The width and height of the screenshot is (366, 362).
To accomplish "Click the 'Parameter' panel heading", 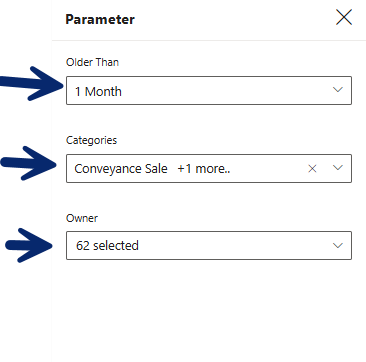I will click(100, 19).
